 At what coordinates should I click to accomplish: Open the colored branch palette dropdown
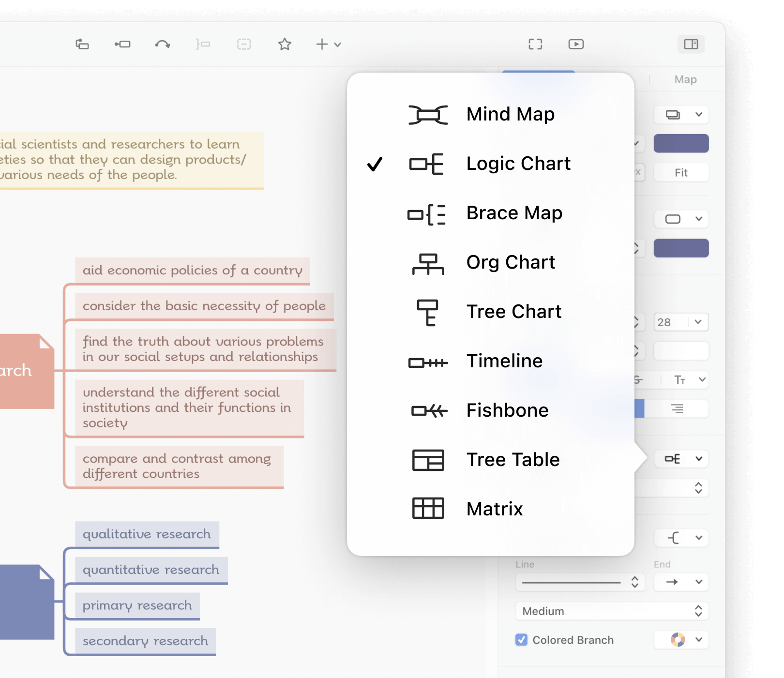click(681, 640)
